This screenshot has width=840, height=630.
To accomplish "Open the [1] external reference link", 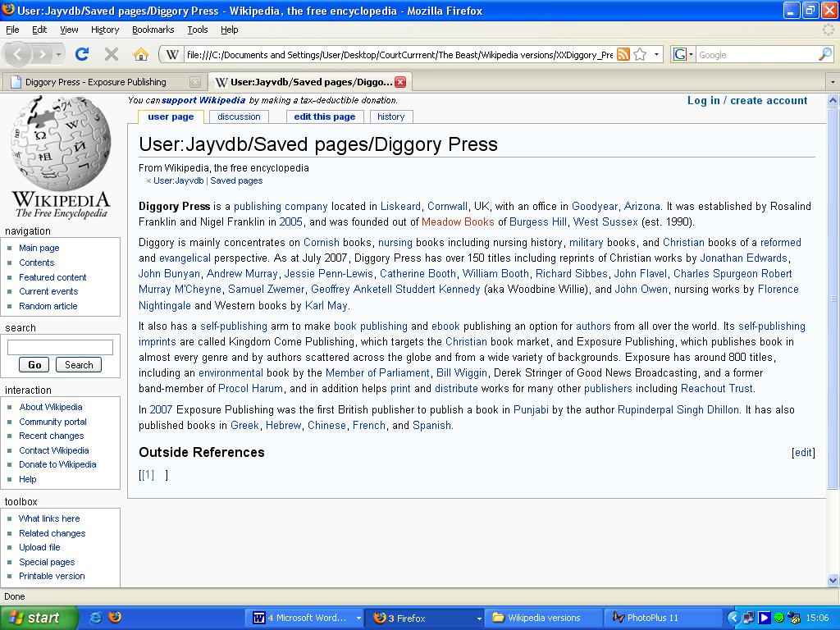I will [x=148, y=475].
